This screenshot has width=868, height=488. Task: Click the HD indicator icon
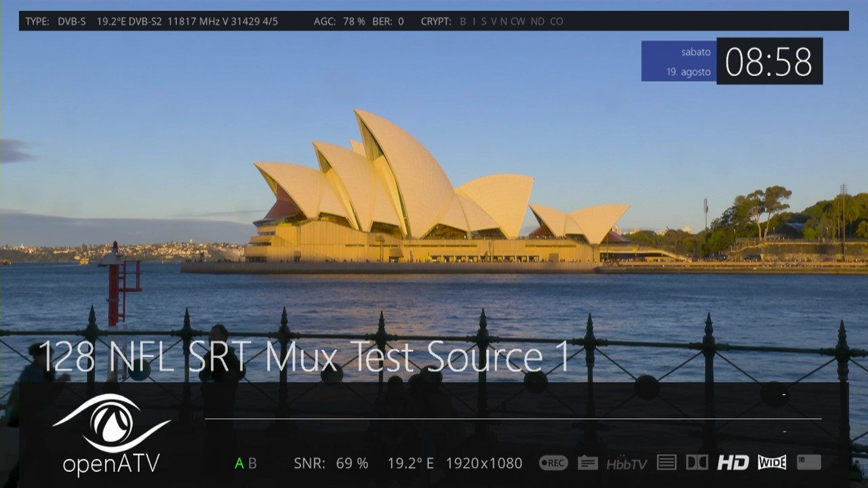coord(733,463)
